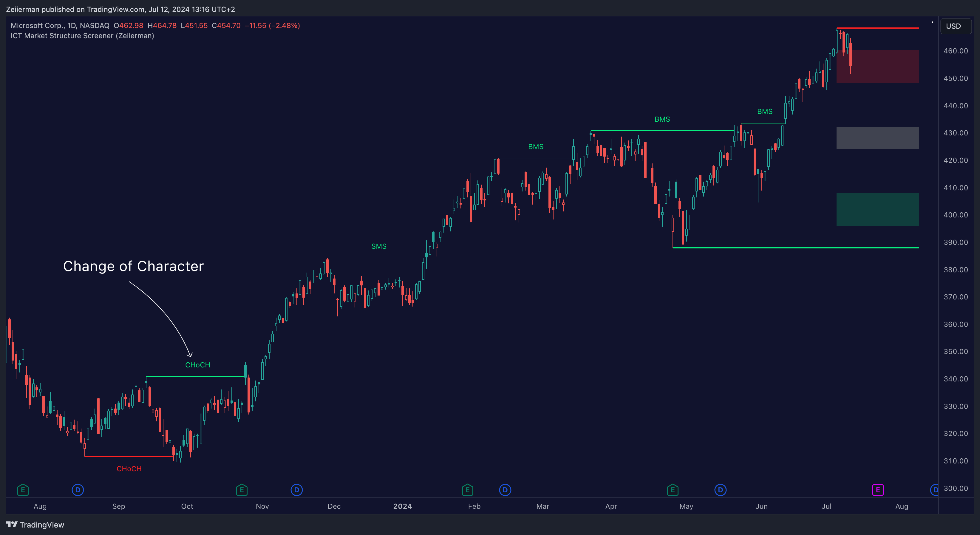Open the dividend D marker in mid-August

[x=78, y=490]
